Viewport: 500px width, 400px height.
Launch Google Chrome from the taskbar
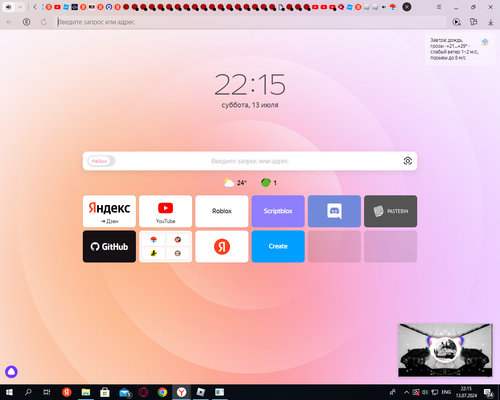click(x=162, y=392)
